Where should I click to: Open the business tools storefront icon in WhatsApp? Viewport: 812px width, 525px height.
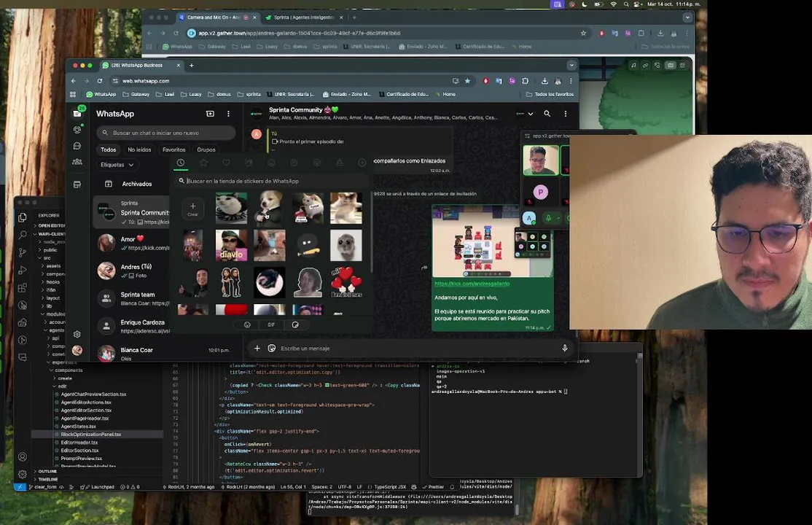[77, 184]
